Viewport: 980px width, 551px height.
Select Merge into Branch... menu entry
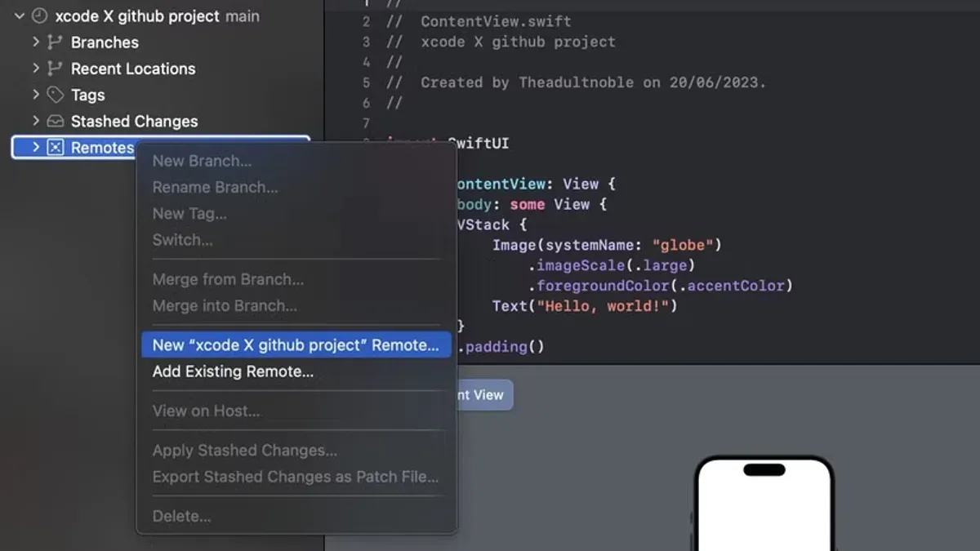(x=296, y=305)
